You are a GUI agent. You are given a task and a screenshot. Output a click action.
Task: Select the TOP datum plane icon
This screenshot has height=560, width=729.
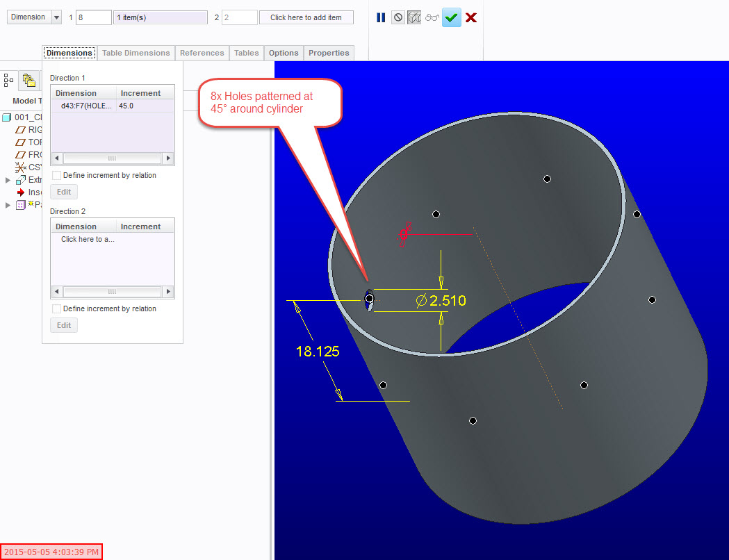pyautogui.click(x=20, y=142)
